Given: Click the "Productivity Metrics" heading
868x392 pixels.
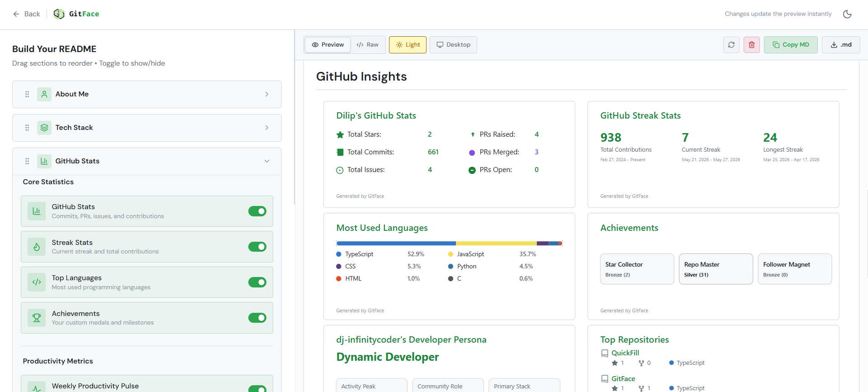Looking at the screenshot, I should click(x=58, y=361).
